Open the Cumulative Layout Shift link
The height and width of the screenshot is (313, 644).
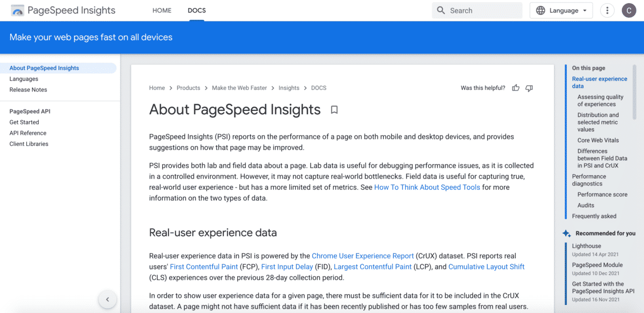tap(486, 266)
